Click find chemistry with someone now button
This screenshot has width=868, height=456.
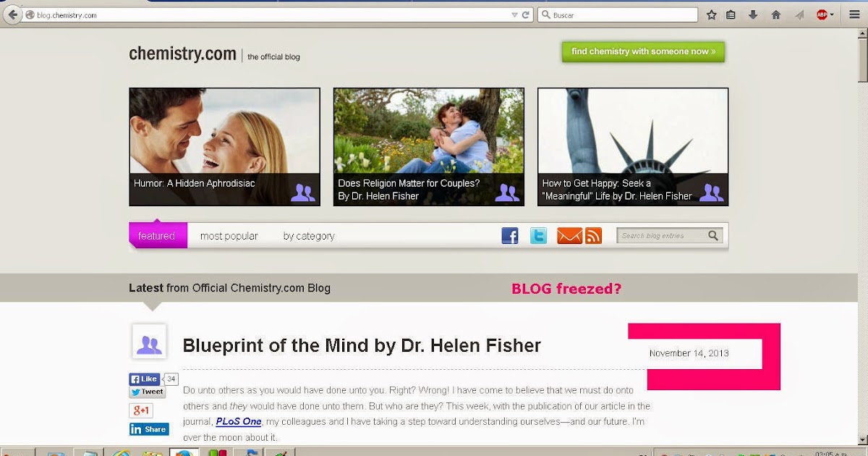[643, 51]
